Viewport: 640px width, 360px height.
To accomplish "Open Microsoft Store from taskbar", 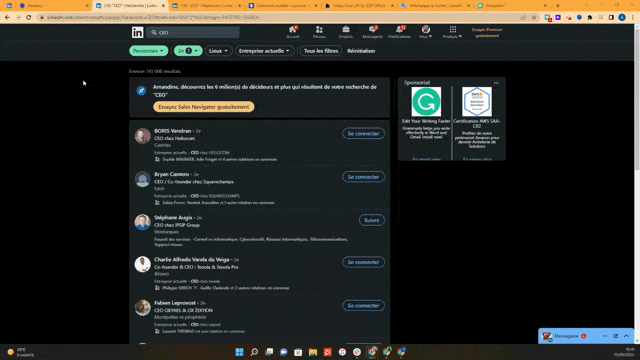I will coord(298,352).
